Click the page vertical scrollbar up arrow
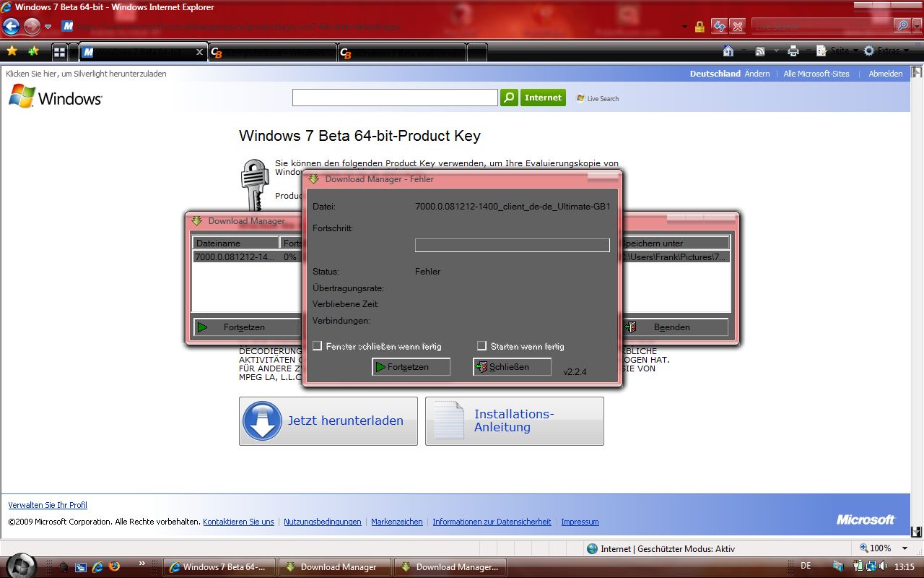924x578 pixels. pyautogui.click(x=917, y=72)
